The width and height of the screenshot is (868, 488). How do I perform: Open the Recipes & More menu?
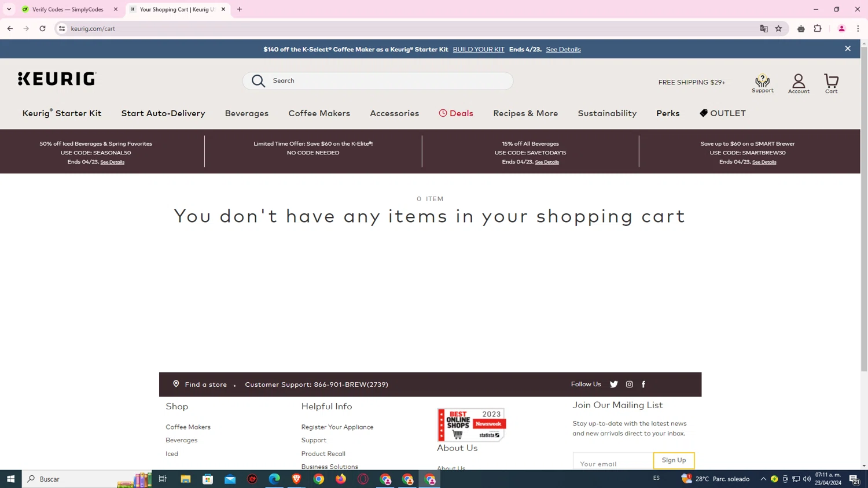click(525, 113)
